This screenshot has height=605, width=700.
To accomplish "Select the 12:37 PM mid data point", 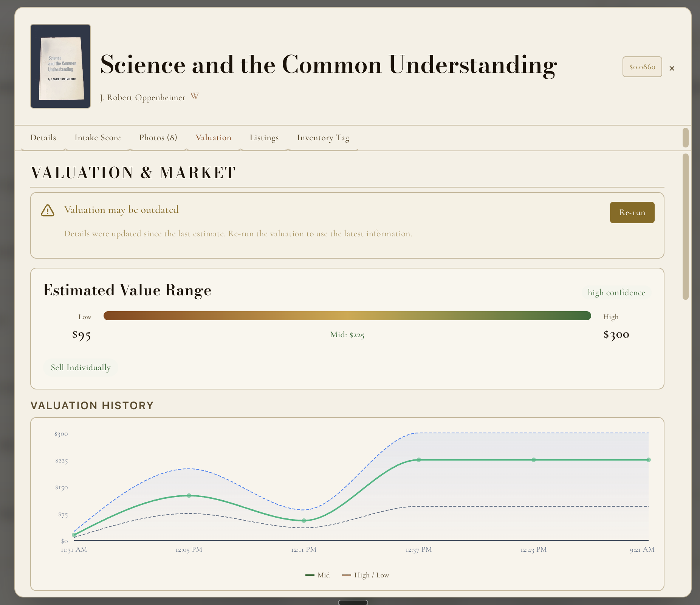I will click(x=419, y=460).
